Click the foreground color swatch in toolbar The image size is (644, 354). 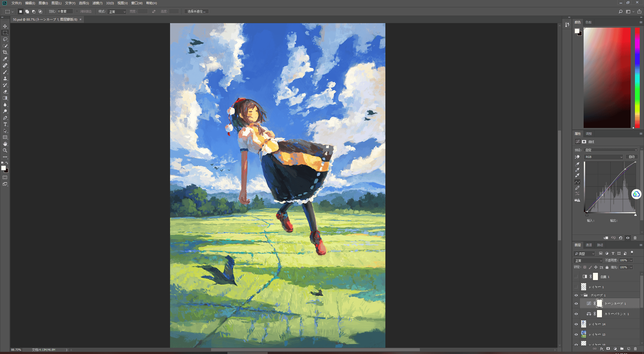click(x=4, y=168)
